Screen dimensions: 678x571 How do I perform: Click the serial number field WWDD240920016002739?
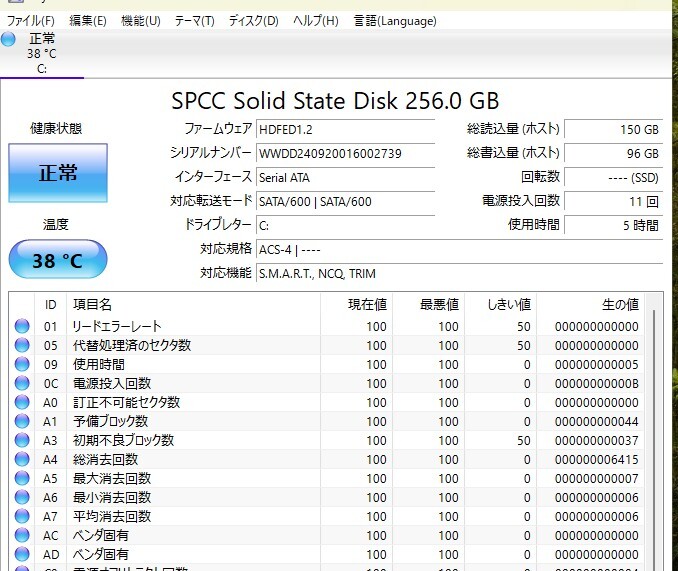345,153
